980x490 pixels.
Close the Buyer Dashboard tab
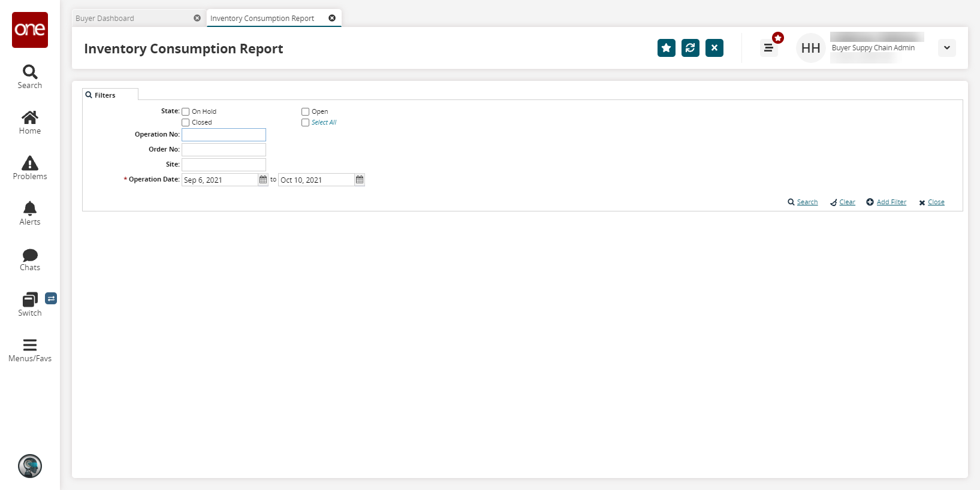(x=197, y=18)
